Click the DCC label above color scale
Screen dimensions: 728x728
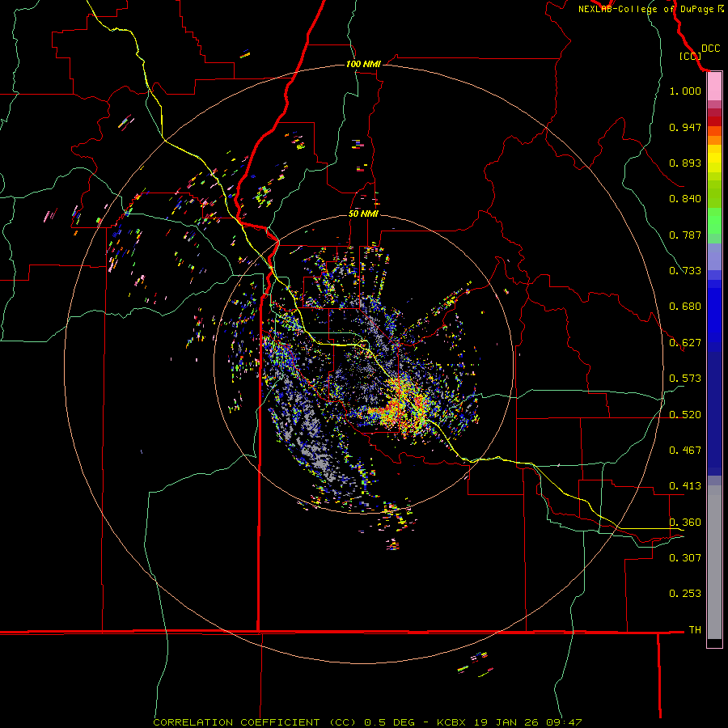click(710, 49)
